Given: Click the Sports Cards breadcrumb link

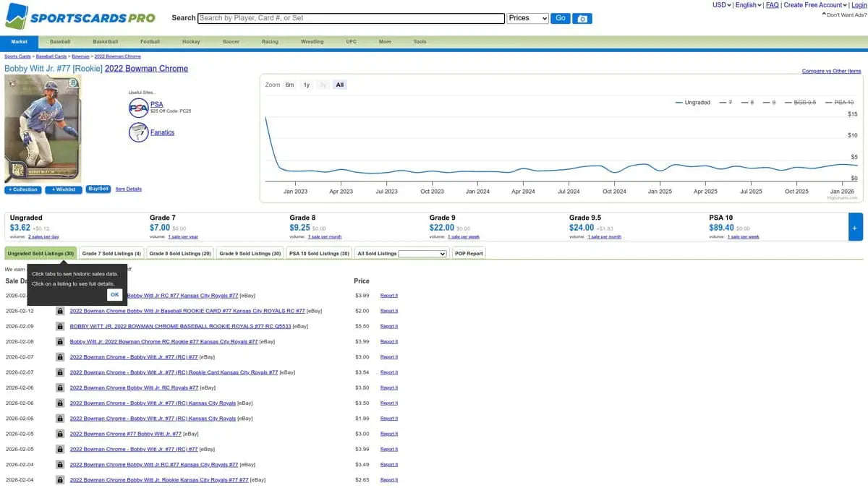Looking at the screenshot, I should coord(18,56).
